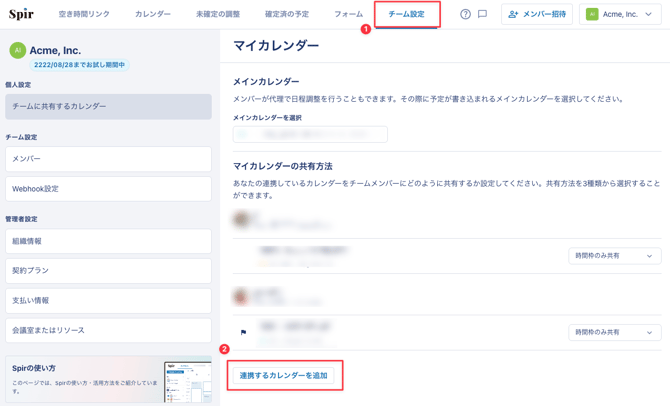Click the flag icon beside calendar row
Screen dimensions: 670x406
(243, 332)
